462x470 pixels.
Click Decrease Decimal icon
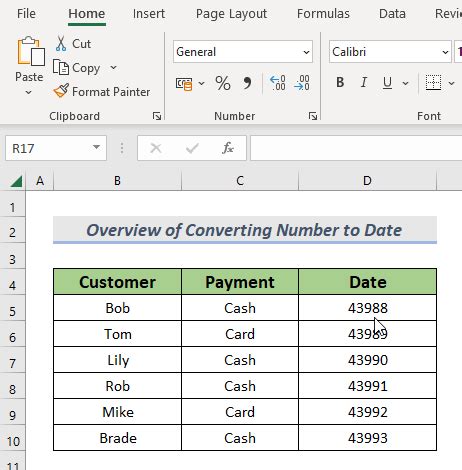pyautogui.click(x=302, y=83)
